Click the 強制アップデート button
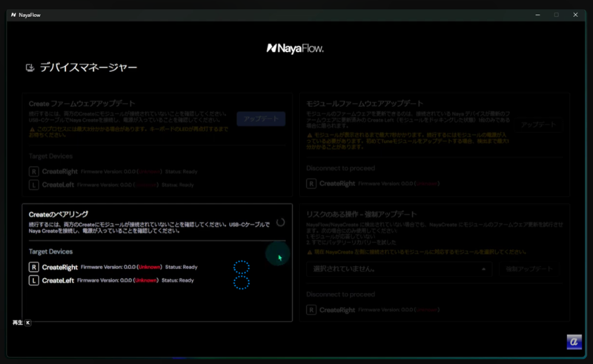Viewport: 593px width, 364px height. (529, 269)
